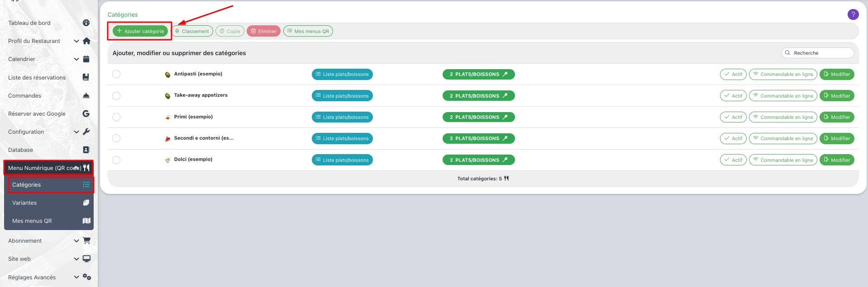Open Liste des réservations in sidebar

pos(37,77)
